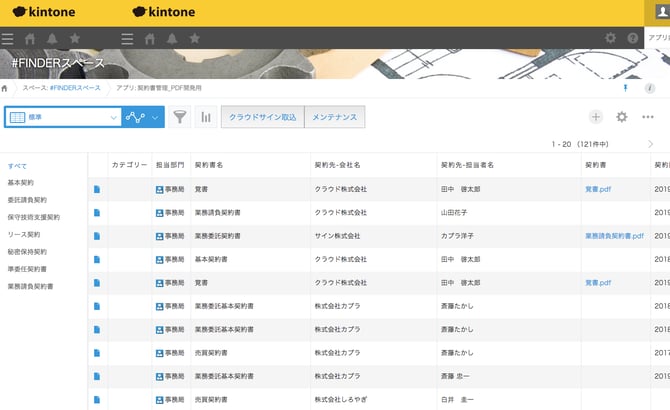
Task: Click the blue pin icon
Action: click(x=627, y=88)
